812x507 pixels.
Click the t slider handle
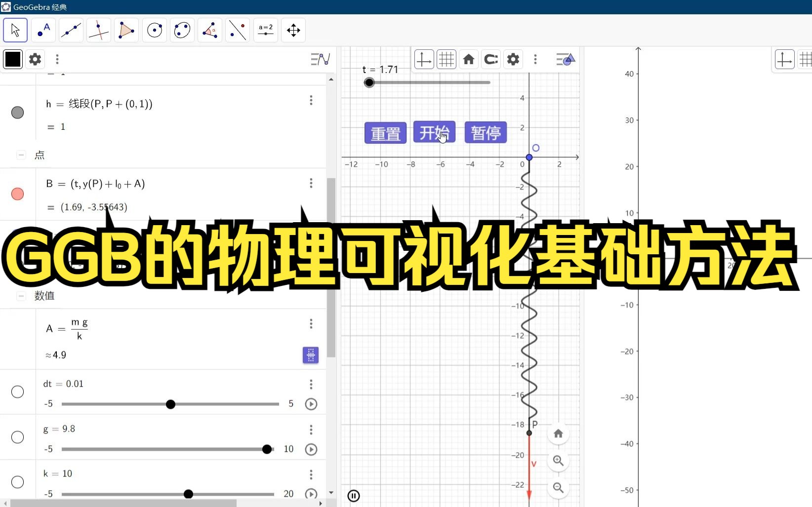[369, 82]
